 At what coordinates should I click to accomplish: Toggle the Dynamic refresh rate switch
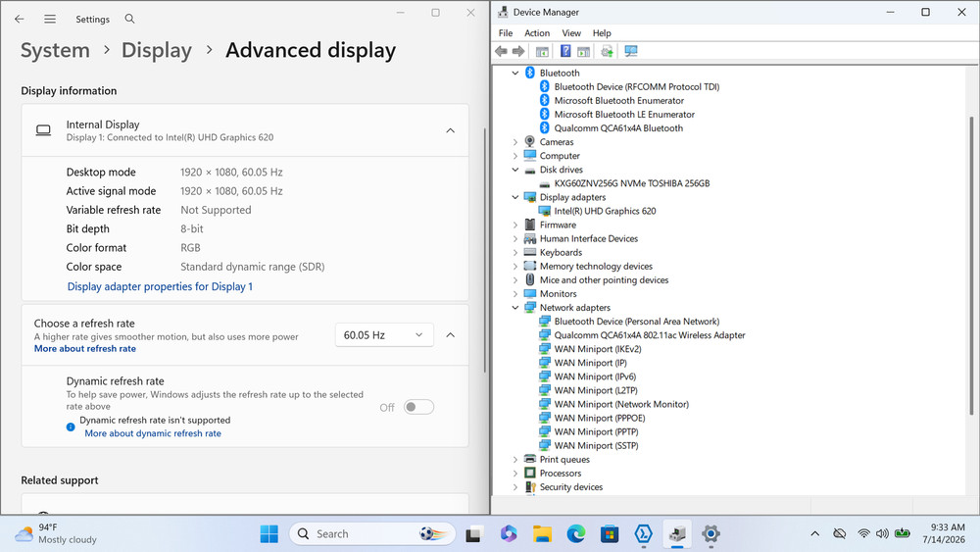418,407
